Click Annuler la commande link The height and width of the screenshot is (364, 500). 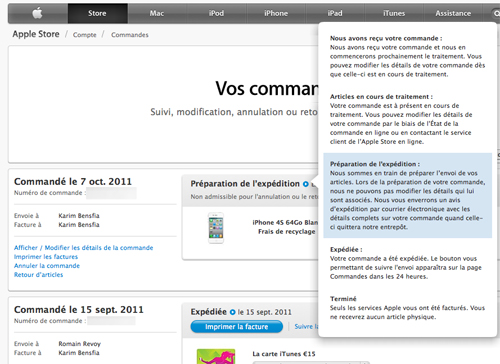47,266
